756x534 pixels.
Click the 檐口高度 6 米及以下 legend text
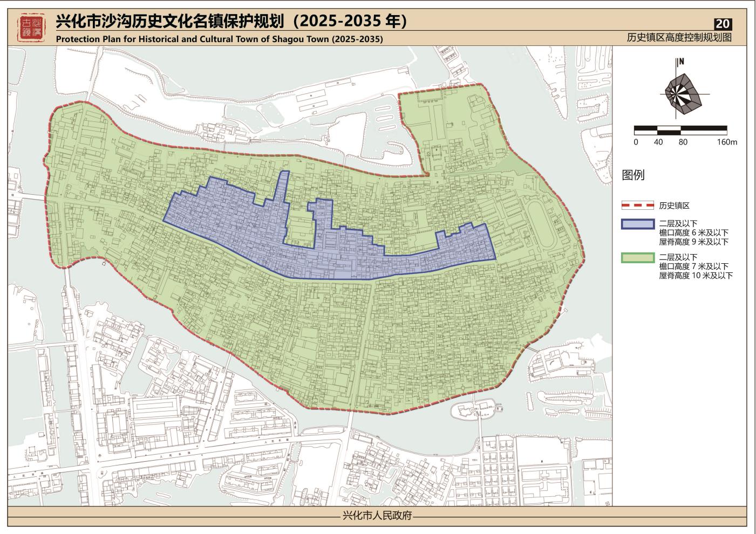[693, 232]
